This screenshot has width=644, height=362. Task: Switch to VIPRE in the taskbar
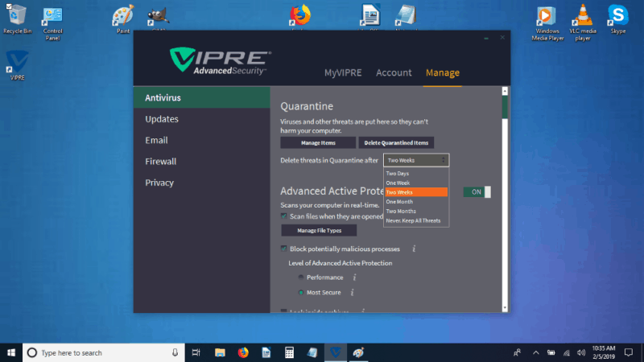(x=336, y=352)
